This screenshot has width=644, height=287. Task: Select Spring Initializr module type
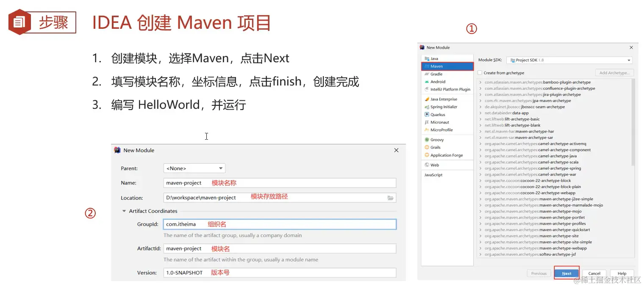coord(447,107)
